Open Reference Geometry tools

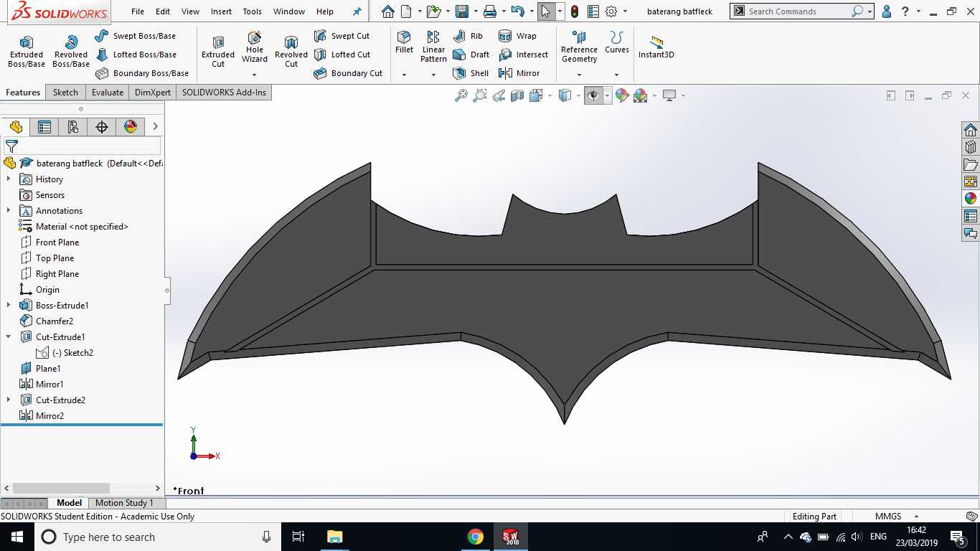[579, 47]
